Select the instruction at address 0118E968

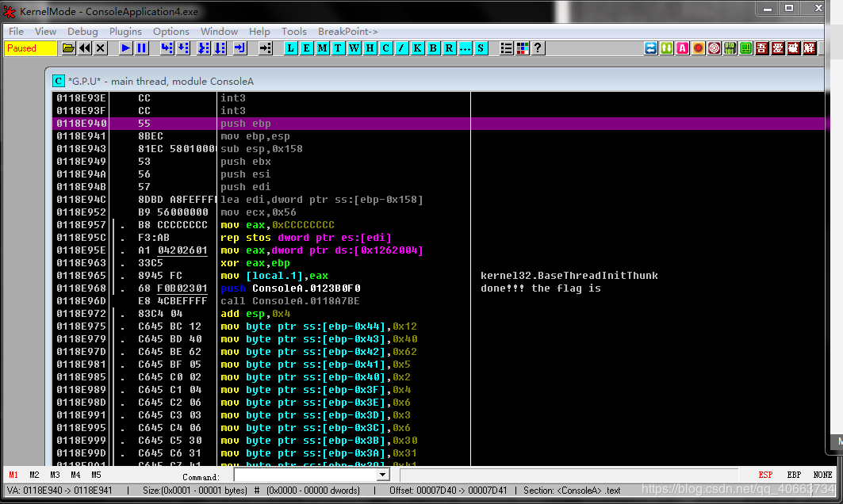pos(439,288)
